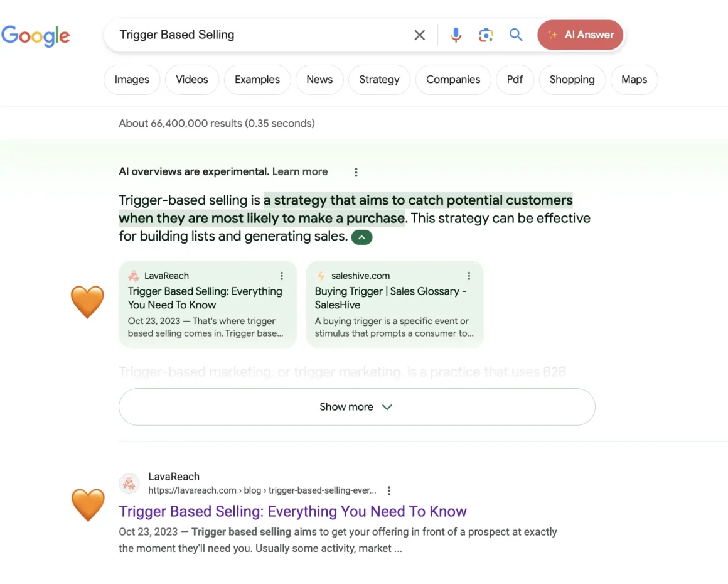Switch to the Images filter
Image resolution: width=728 pixels, height=584 pixels.
pos(131,79)
